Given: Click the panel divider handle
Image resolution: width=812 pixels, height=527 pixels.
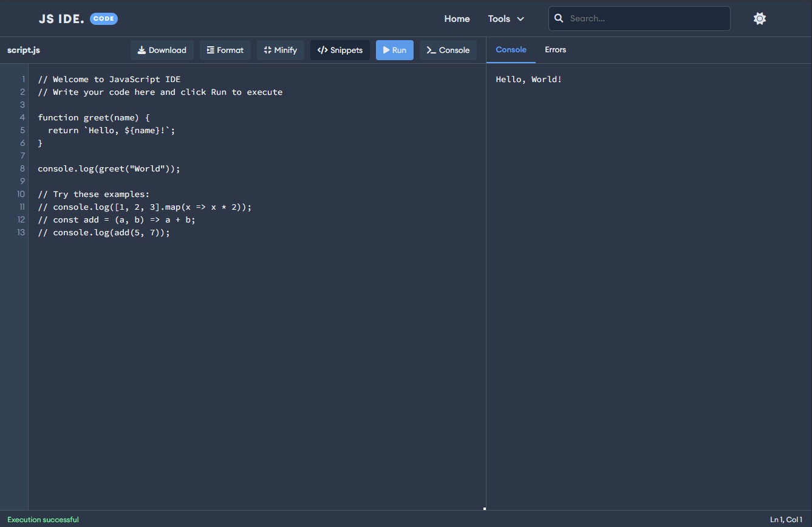Looking at the screenshot, I should (485, 508).
